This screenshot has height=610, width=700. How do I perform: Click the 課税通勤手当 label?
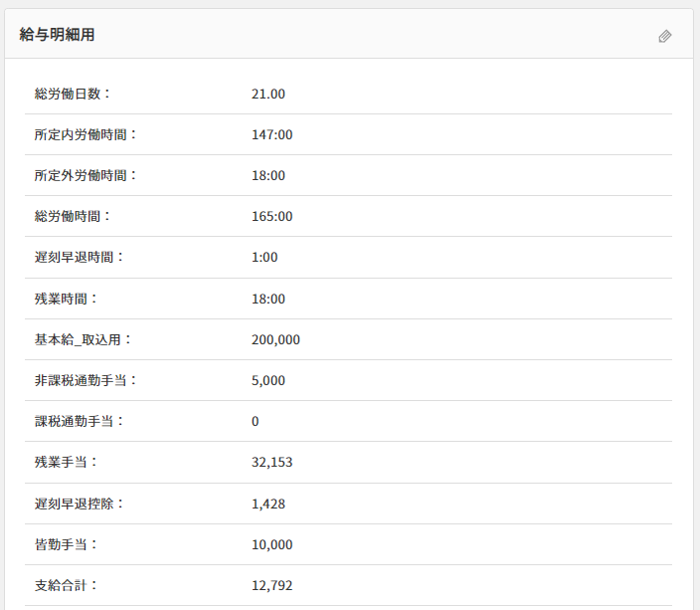80,421
